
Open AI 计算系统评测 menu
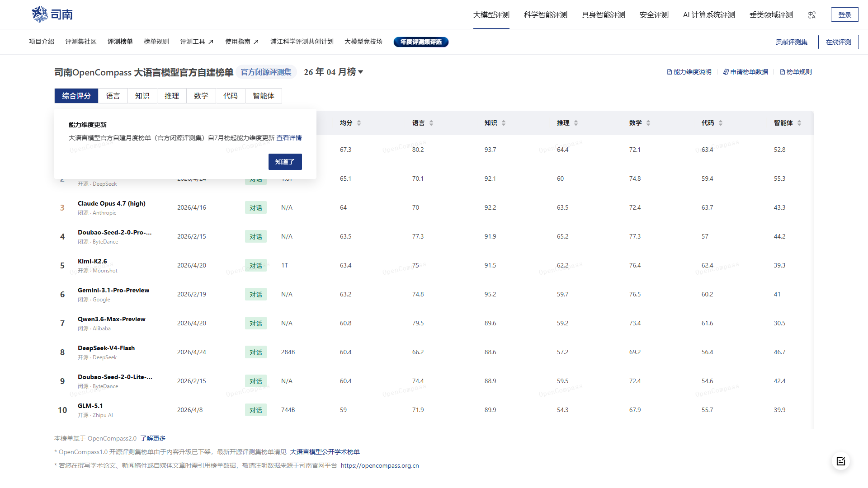[709, 15]
